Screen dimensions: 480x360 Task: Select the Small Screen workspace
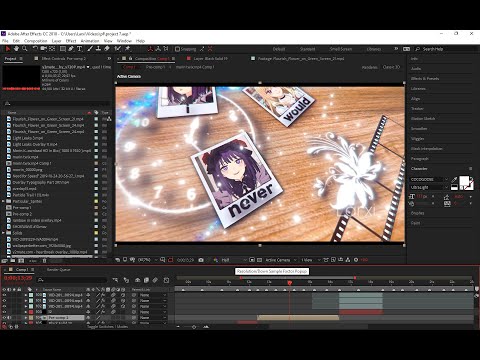click(x=341, y=49)
